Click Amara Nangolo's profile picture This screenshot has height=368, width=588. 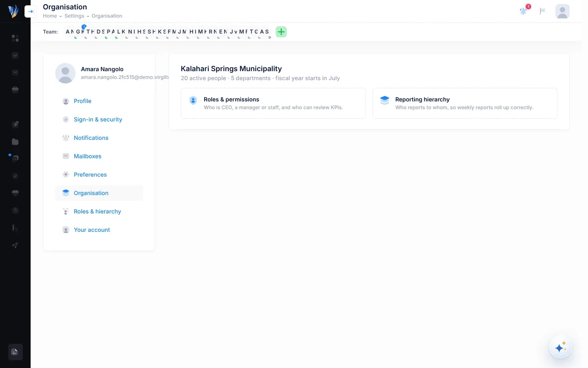coord(65,73)
